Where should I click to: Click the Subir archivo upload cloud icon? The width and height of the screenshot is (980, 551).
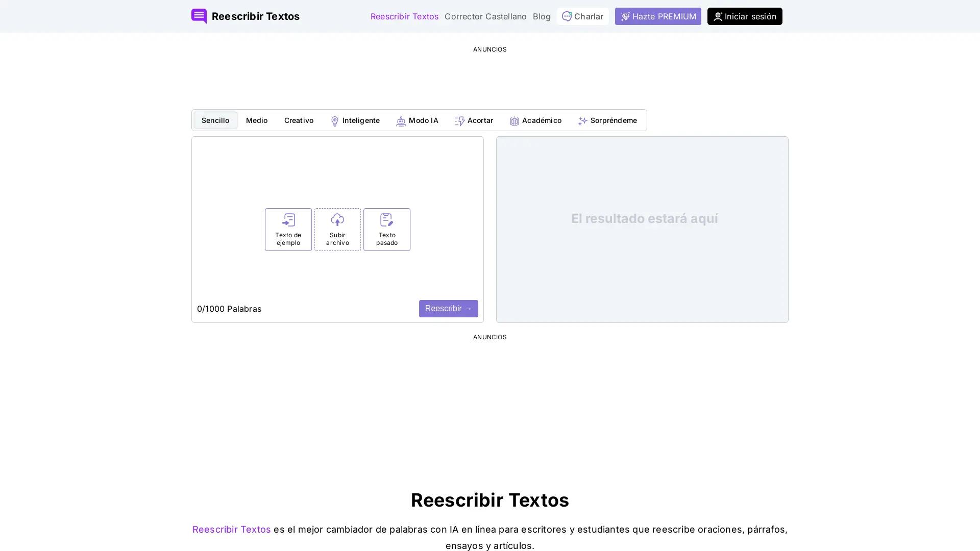[337, 220]
